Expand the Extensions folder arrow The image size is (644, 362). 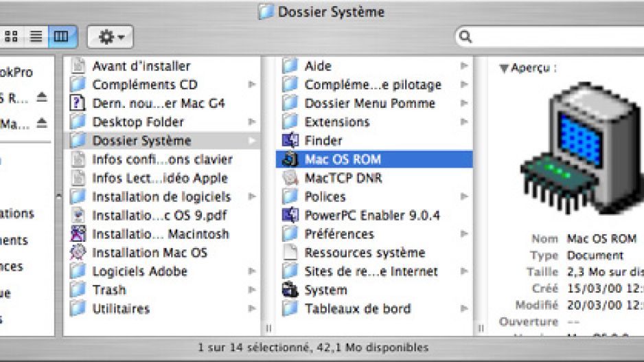pyautogui.click(x=464, y=122)
